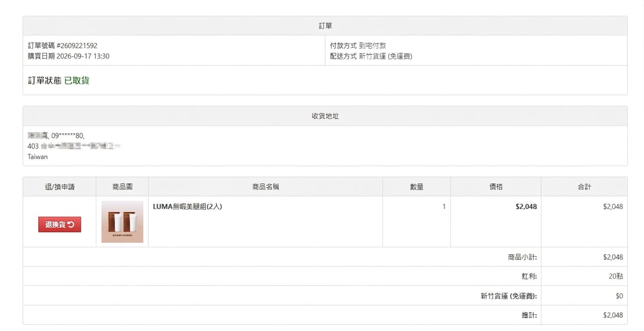Click the 商品小計 label
Image resolution: width=644 pixels, height=331 pixels.
pyautogui.click(x=523, y=257)
